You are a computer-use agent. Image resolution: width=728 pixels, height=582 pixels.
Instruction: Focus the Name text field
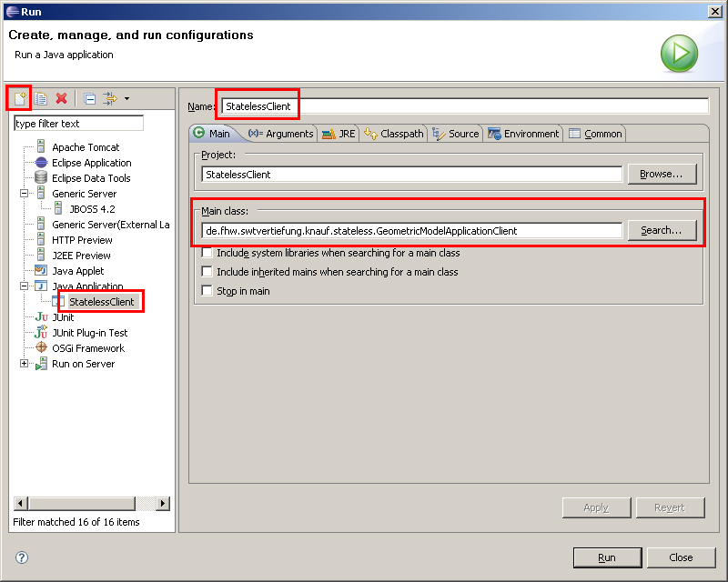pos(465,106)
